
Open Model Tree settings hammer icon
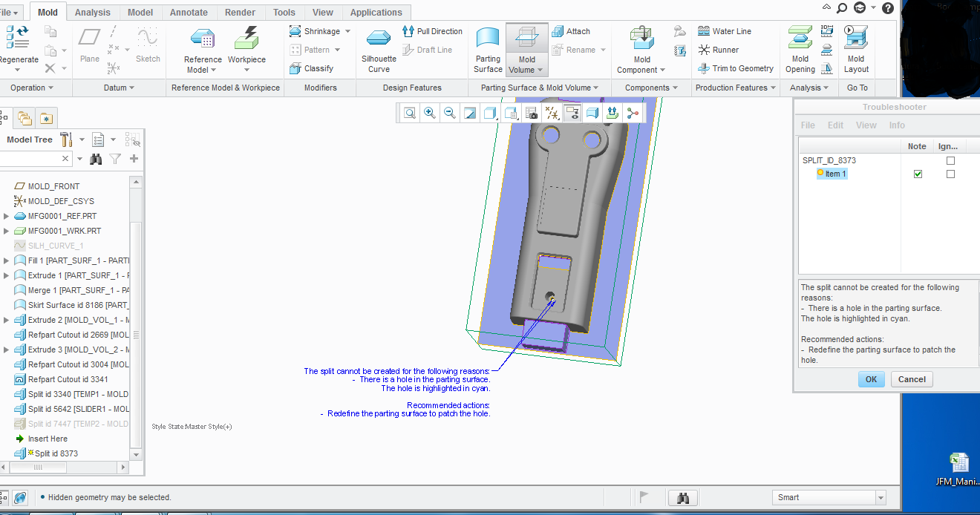[x=66, y=140]
